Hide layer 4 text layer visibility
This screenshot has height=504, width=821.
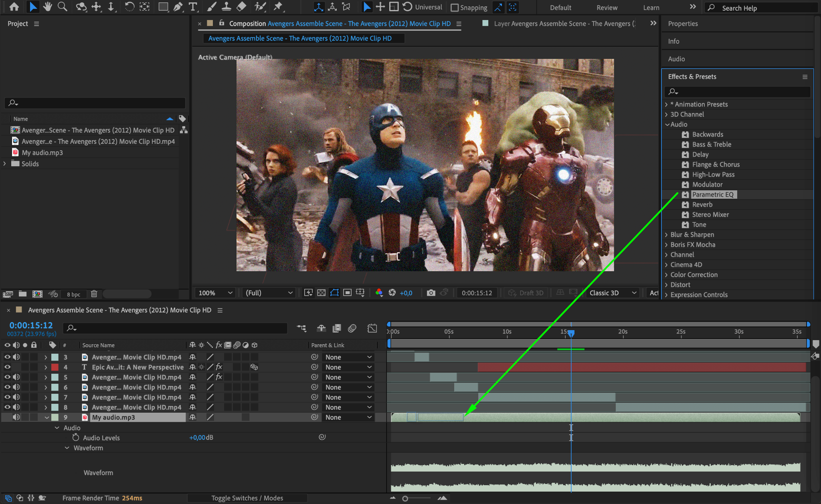click(7, 367)
